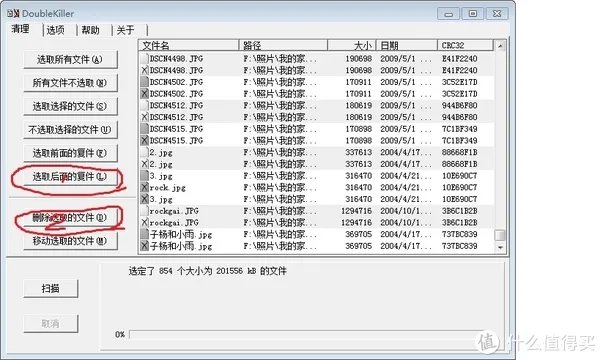The image size is (600, 360).
Task: Click the date in the rock.jpg row
Action: click(x=406, y=187)
